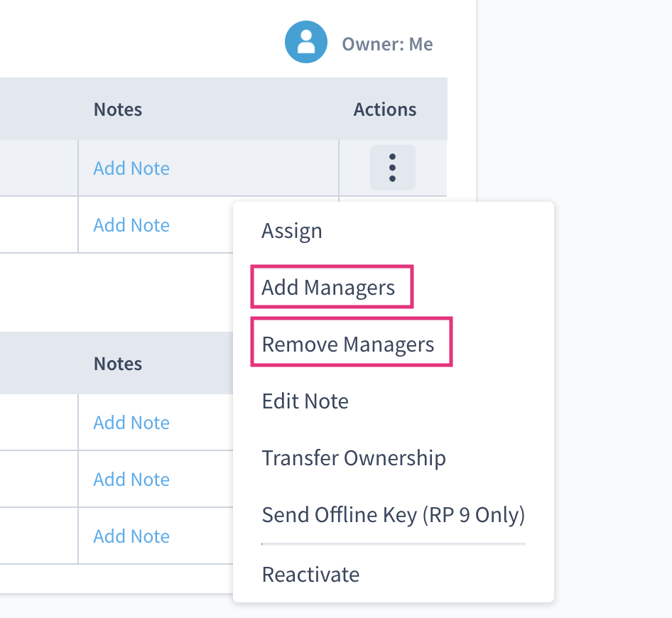The image size is (672, 618).
Task: Click the Owner: Me label
Action: pos(387,44)
